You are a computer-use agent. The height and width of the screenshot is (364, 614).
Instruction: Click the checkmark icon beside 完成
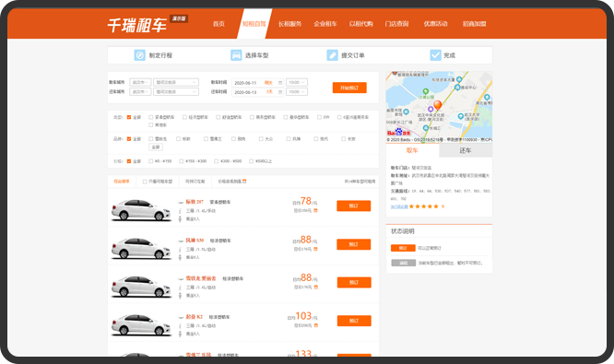tap(435, 55)
